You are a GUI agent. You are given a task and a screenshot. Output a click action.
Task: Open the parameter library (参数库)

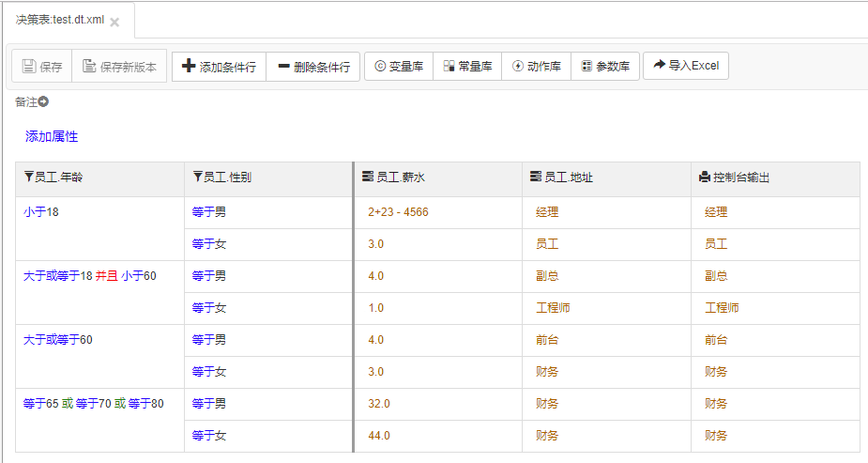tap(605, 67)
